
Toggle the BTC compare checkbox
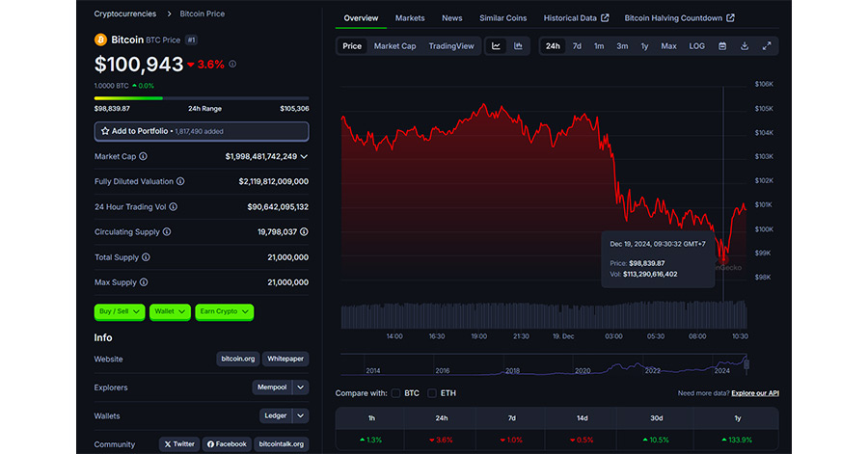[395, 393]
